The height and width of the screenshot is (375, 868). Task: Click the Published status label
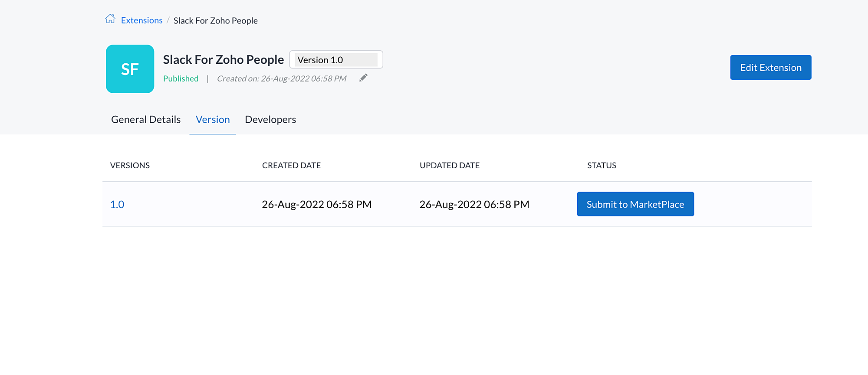tap(181, 78)
